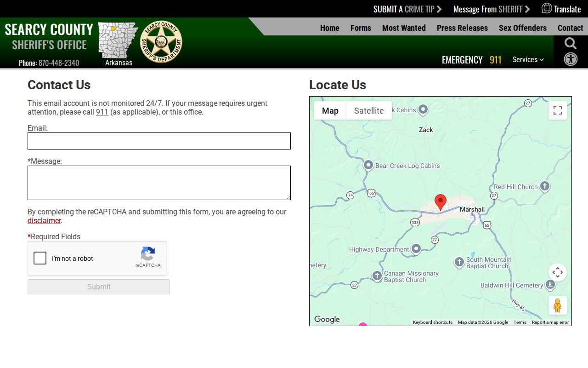Click the Submit button on the form
Screen dimensions: 588x368
[x=99, y=287]
